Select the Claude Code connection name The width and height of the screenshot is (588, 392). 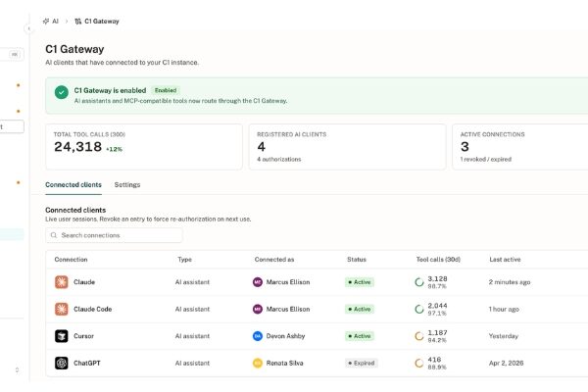(93, 309)
